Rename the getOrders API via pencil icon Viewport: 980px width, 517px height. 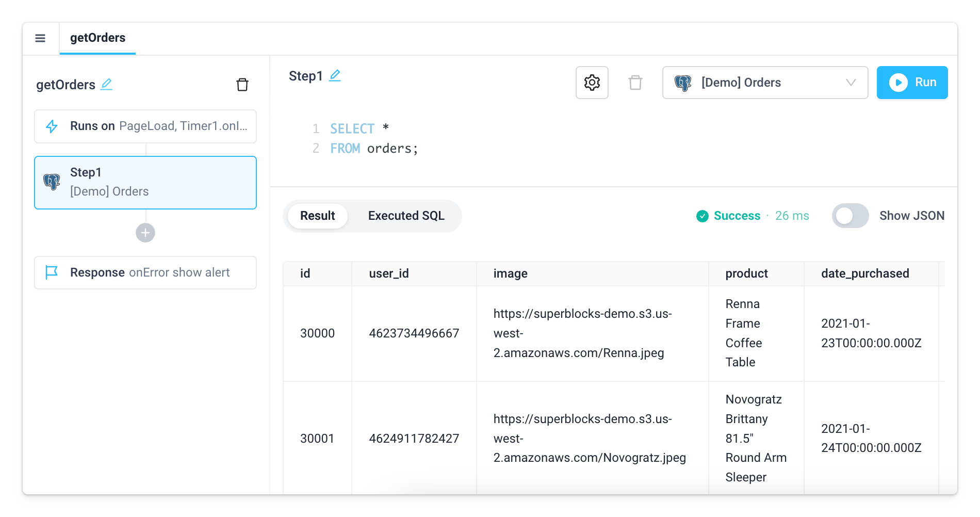coord(106,84)
